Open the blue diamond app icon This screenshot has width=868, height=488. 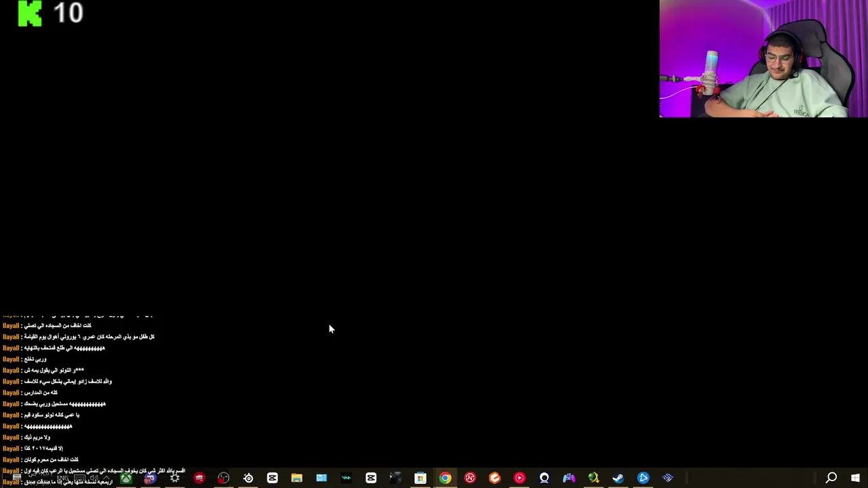coord(668,479)
